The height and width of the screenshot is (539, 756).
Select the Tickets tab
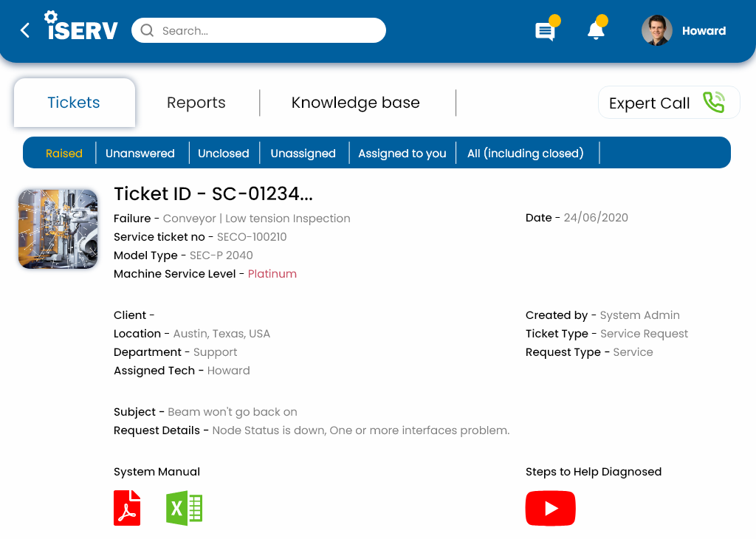74,103
